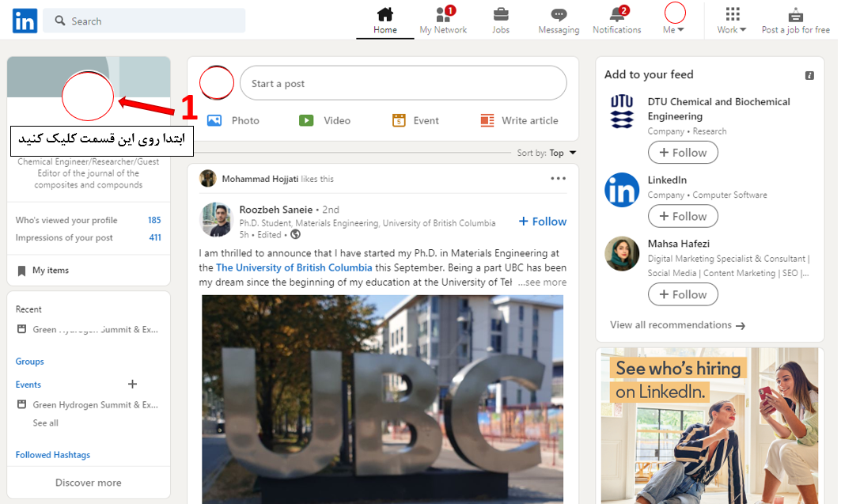Click Mahsa Hafezi's profile photo
The width and height of the screenshot is (841, 504).
click(622, 254)
